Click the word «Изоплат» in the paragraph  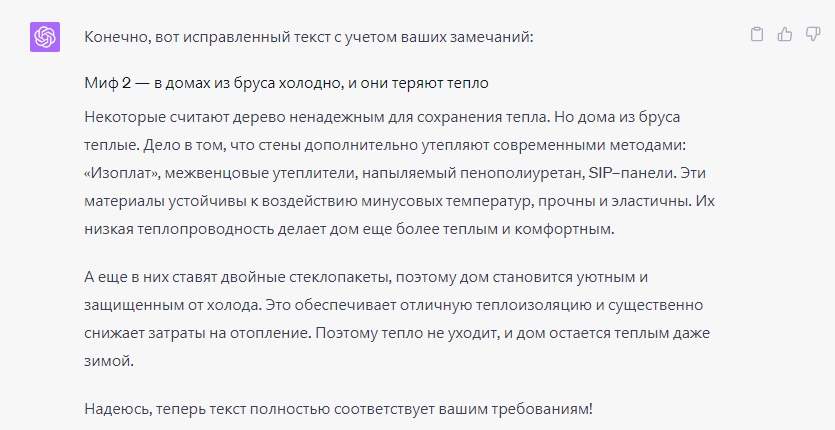pos(121,173)
